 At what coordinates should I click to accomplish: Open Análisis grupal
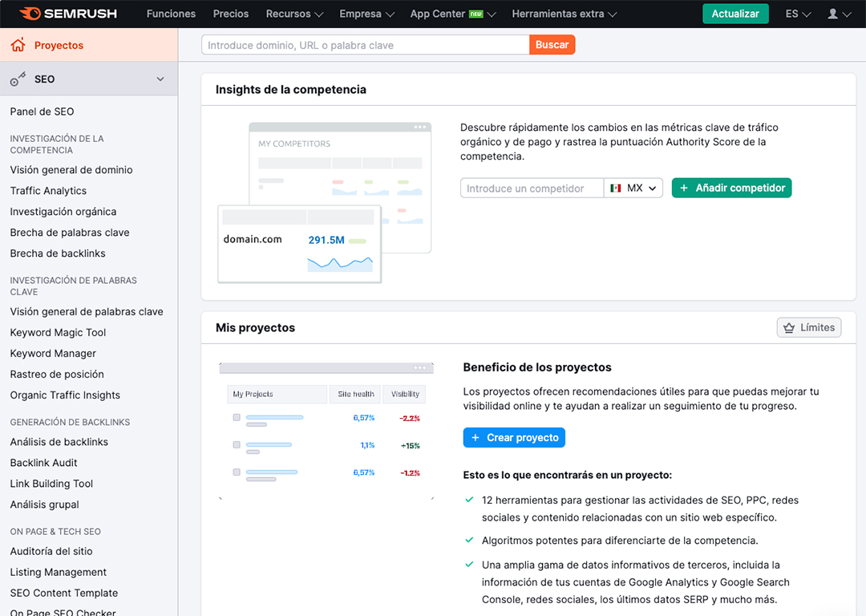pos(44,505)
